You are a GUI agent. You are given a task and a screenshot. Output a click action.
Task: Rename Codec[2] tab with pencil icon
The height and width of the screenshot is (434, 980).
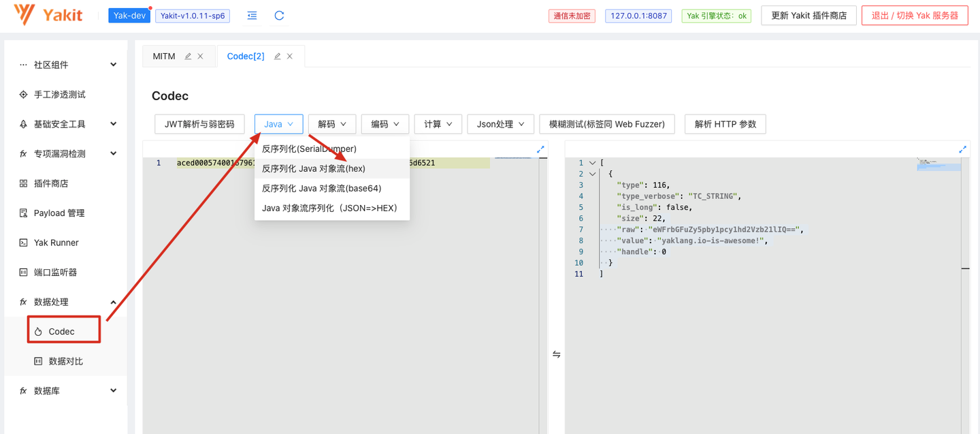277,57
